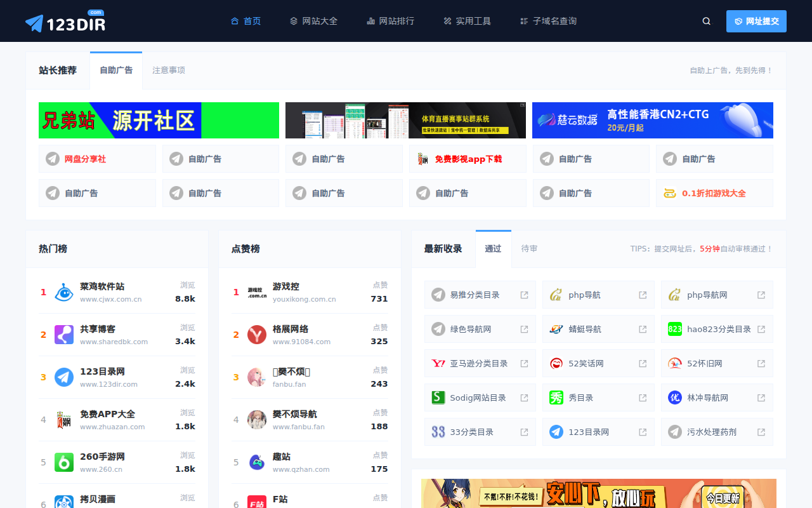Open external link icon for php导航网
Viewport: 812px width, 508px height.
tap(761, 295)
